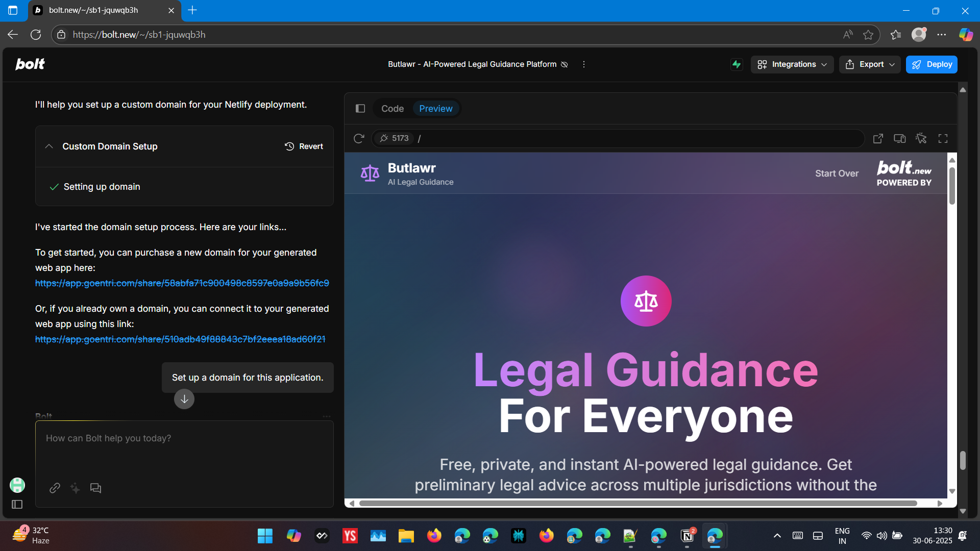Open the project three-dot options menu

584,64
